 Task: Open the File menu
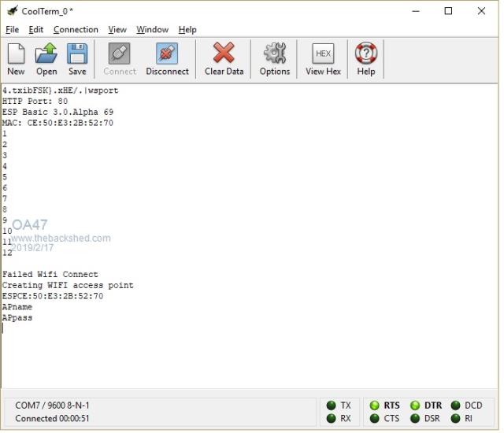[x=12, y=30]
